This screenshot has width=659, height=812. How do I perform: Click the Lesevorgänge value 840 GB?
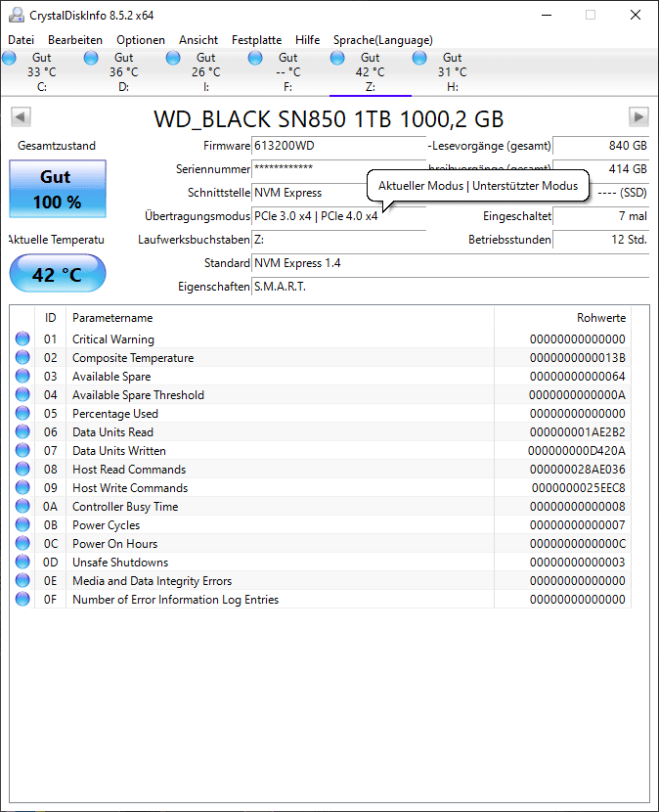coord(601,146)
